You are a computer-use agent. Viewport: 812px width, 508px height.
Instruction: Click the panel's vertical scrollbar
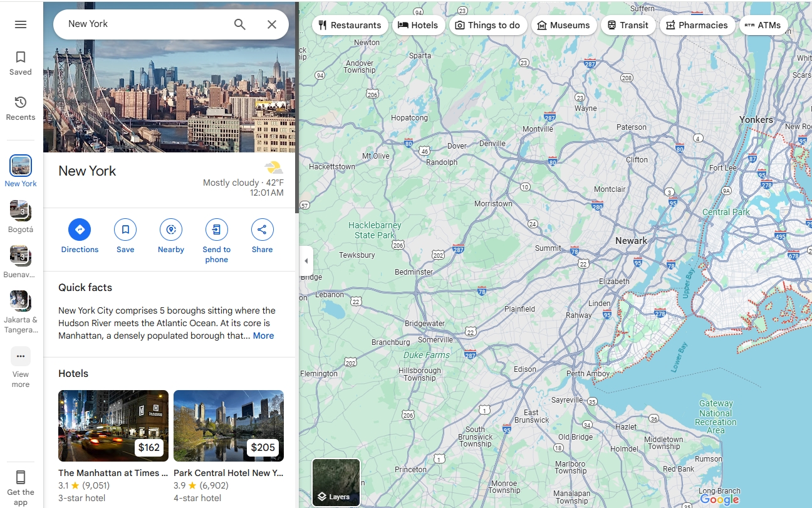click(297, 107)
